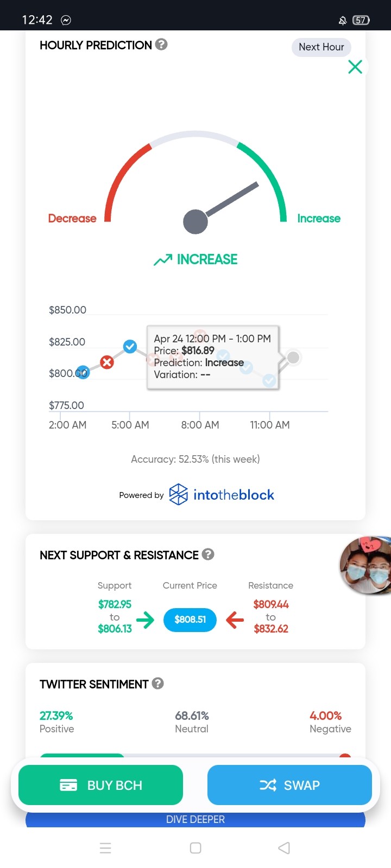Image resolution: width=391 pixels, height=868 pixels.
Task: Tap the red resistance arrow icon
Action: point(235,620)
